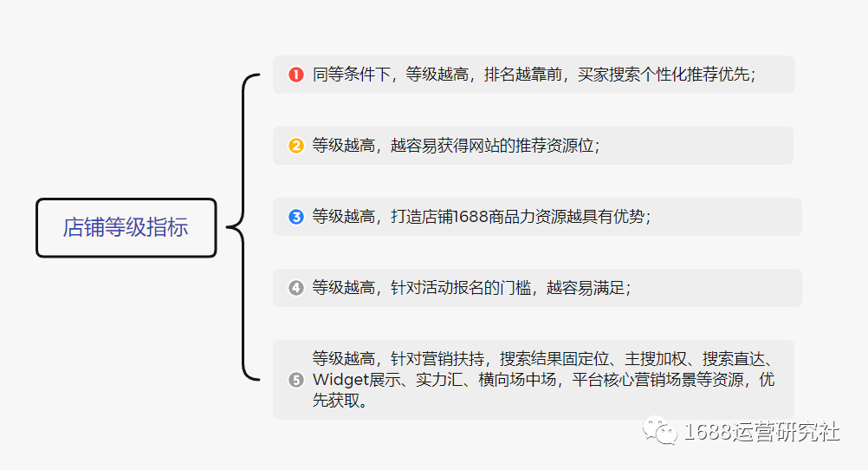Click text 买家搜索个性化推荐优先
This screenshot has height=470, width=868.
(664, 75)
